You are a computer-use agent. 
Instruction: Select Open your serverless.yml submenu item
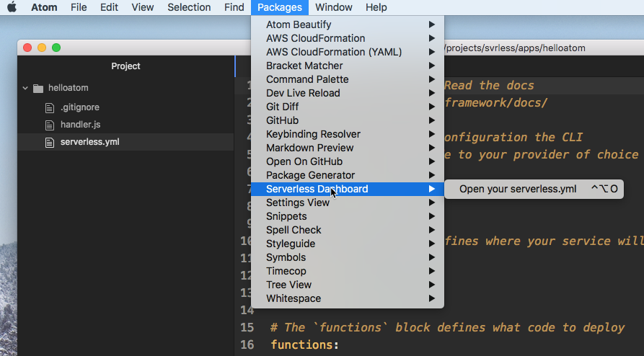[x=517, y=189]
